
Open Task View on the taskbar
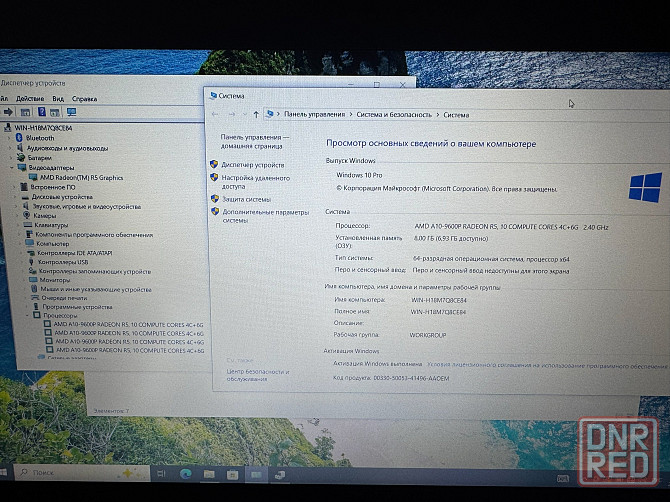tap(161, 473)
